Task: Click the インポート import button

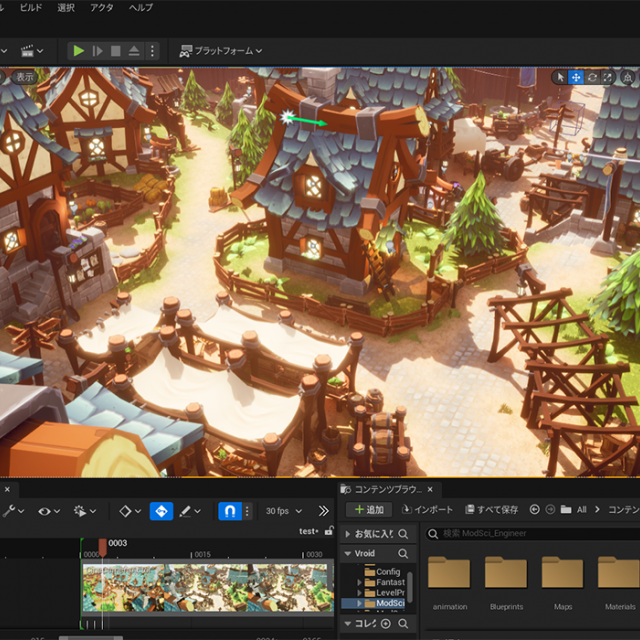Action: (x=427, y=510)
